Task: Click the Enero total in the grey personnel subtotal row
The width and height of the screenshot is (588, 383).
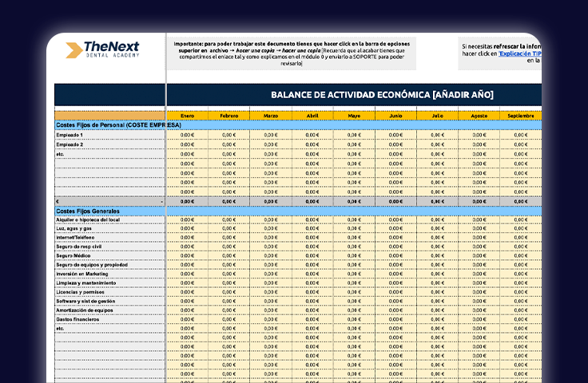Action: point(187,201)
